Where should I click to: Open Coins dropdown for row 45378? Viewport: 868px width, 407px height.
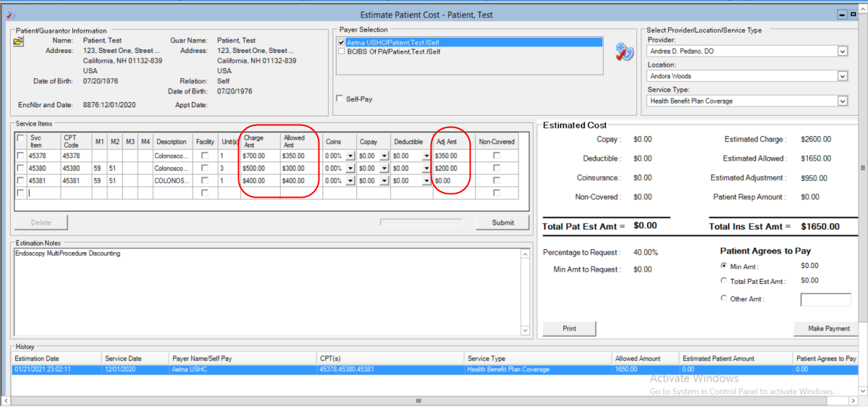pos(350,156)
